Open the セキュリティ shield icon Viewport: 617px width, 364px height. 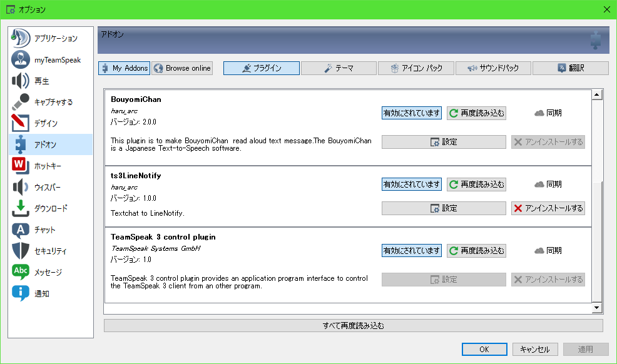[20, 251]
